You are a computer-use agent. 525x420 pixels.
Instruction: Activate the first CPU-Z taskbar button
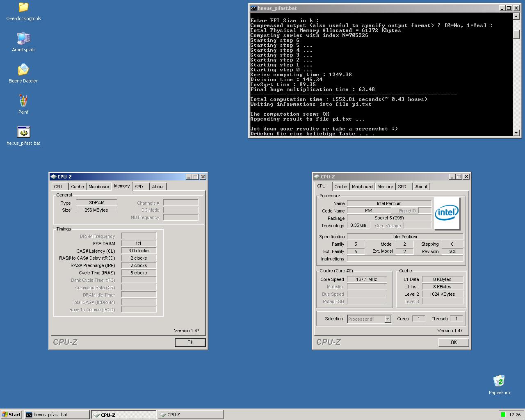pos(123,415)
